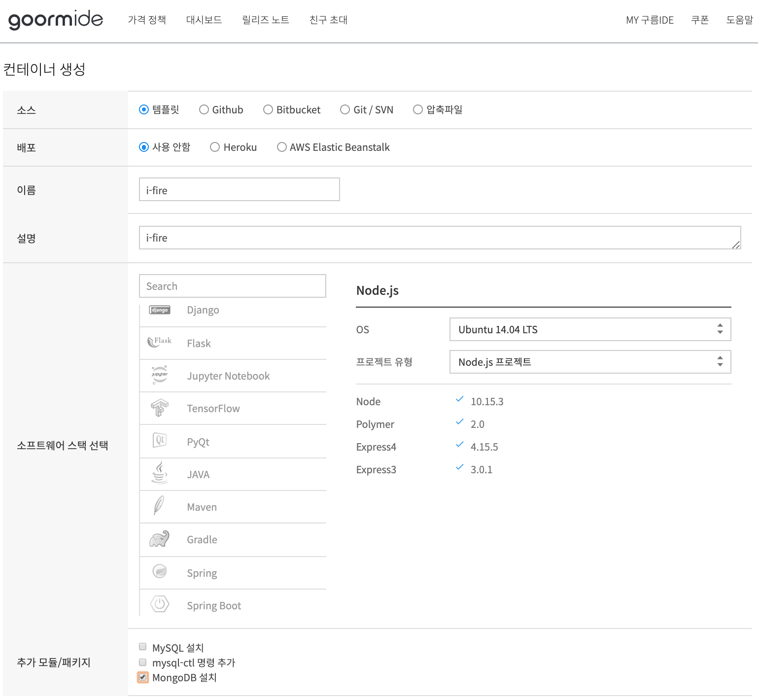Viewport: 758px width, 700px height.
Task: Open the OS dropdown Ubuntu 14.04 LTS
Action: pyautogui.click(x=590, y=329)
